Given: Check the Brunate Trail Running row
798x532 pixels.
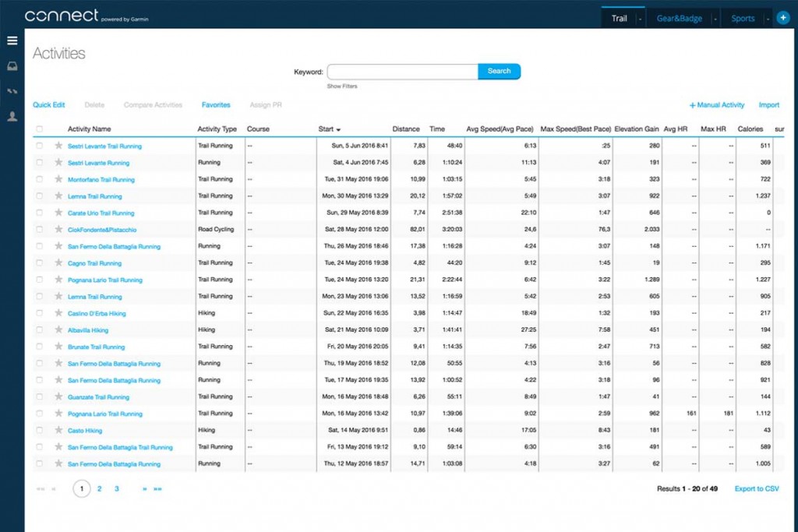Looking at the screenshot, I should point(39,347).
